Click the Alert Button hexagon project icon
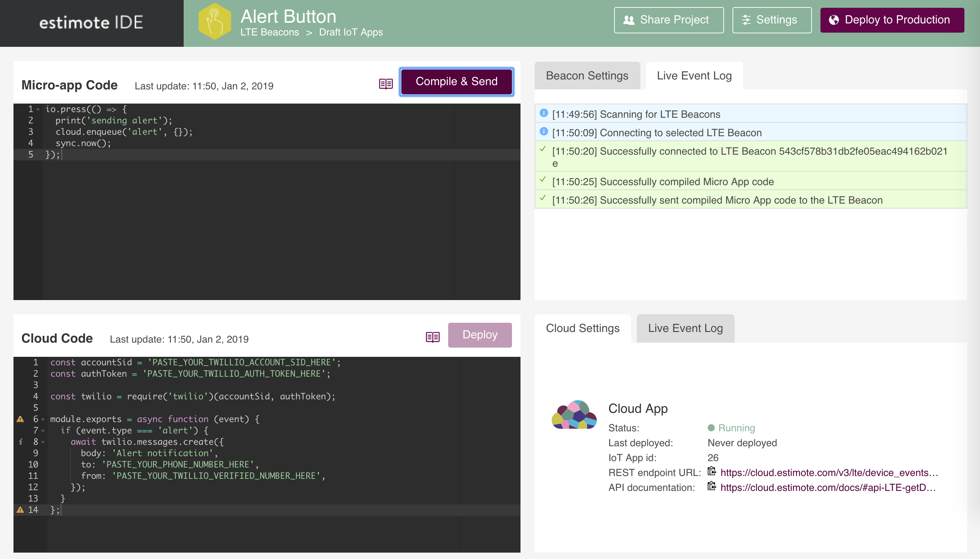980x559 pixels. [215, 22]
